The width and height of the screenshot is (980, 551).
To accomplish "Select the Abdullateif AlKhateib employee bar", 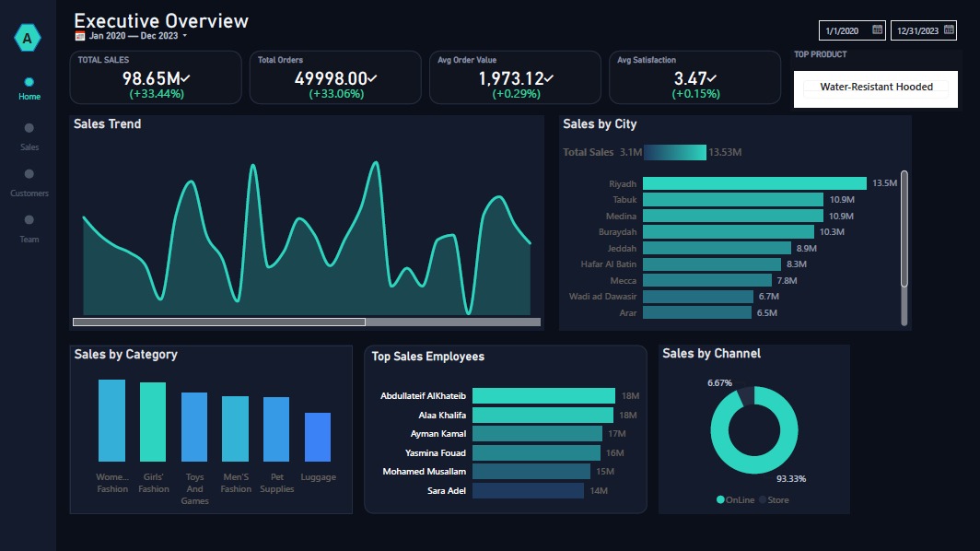I will click(543, 396).
